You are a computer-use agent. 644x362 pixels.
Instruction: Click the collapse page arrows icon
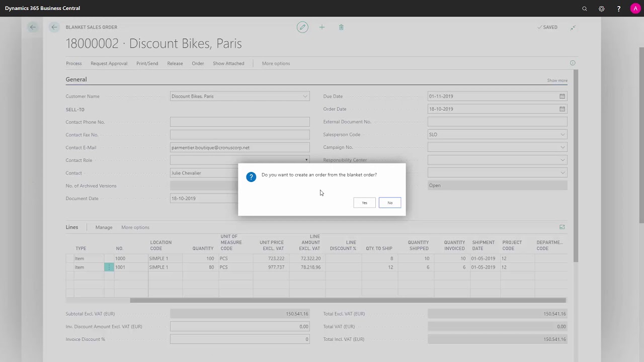click(x=573, y=27)
